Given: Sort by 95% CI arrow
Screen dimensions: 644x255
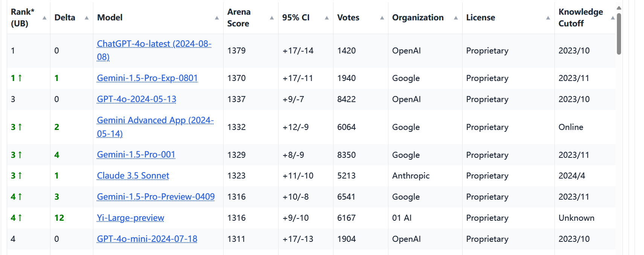Looking at the screenshot, I should tap(327, 18).
